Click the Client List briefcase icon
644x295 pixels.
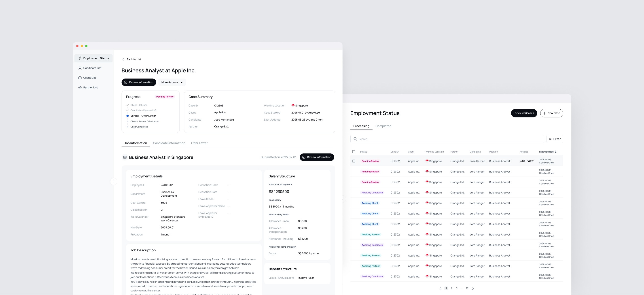(x=80, y=78)
